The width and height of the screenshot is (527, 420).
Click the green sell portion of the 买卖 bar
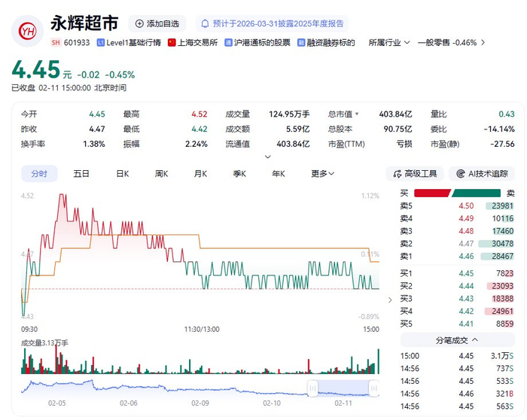pyautogui.click(x=477, y=193)
